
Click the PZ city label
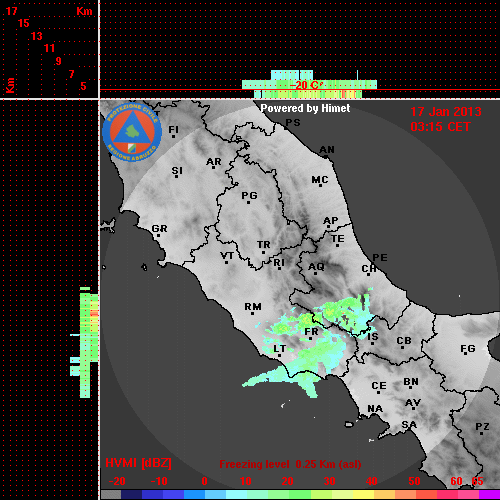(x=482, y=427)
